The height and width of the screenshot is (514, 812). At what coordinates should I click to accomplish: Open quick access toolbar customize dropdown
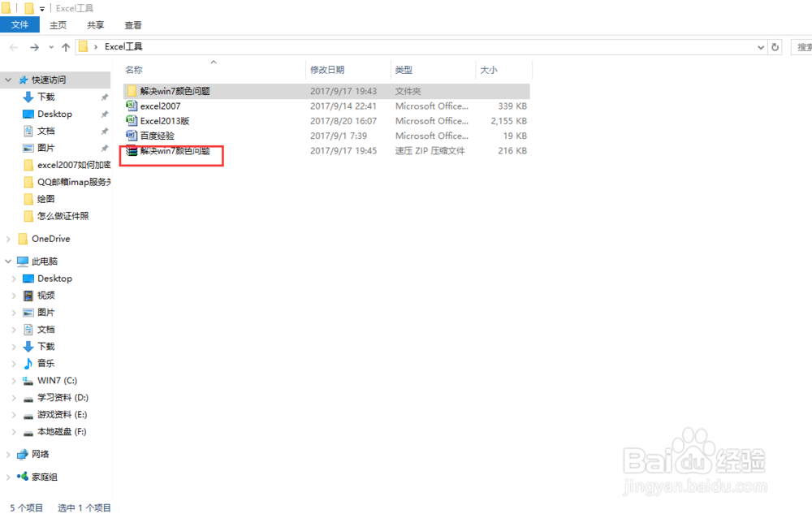tap(42, 8)
